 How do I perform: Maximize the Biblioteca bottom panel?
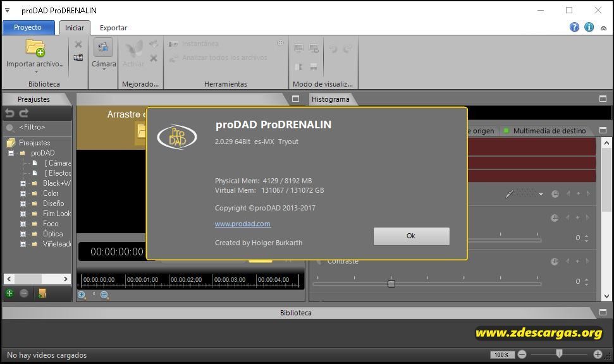click(603, 312)
